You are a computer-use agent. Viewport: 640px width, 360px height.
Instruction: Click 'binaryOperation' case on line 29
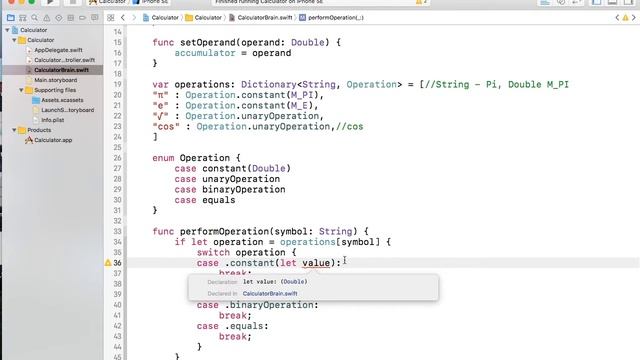click(x=244, y=189)
